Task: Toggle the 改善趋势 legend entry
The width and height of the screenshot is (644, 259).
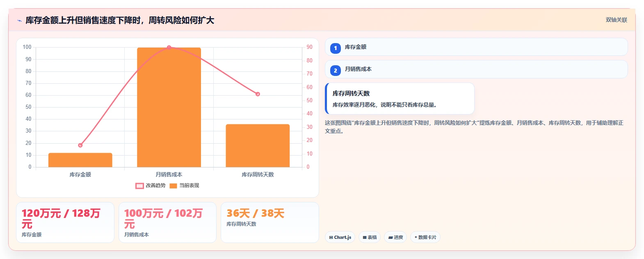Action: tap(151, 186)
